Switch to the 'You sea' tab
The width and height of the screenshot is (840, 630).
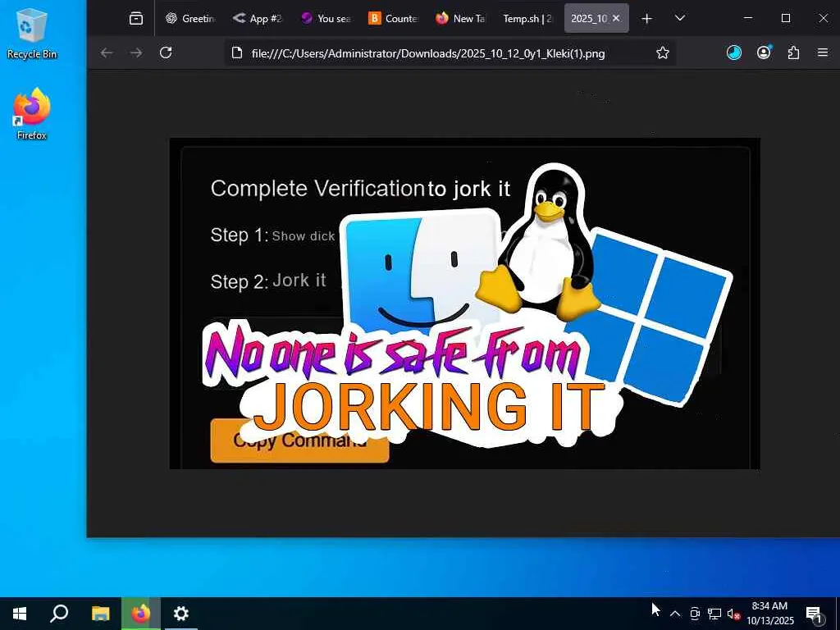(325, 18)
